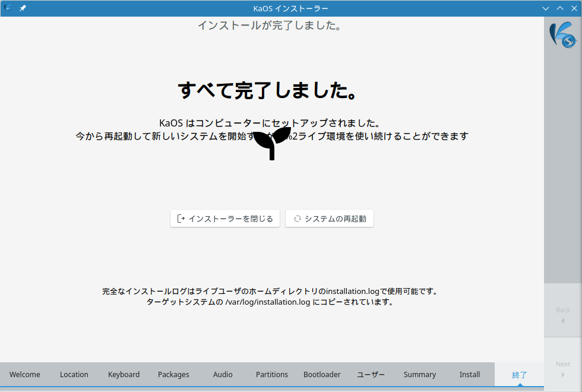The height and width of the screenshot is (392, 582).
Task: Restart the system with システムの再起動
Action: point(330,219)
